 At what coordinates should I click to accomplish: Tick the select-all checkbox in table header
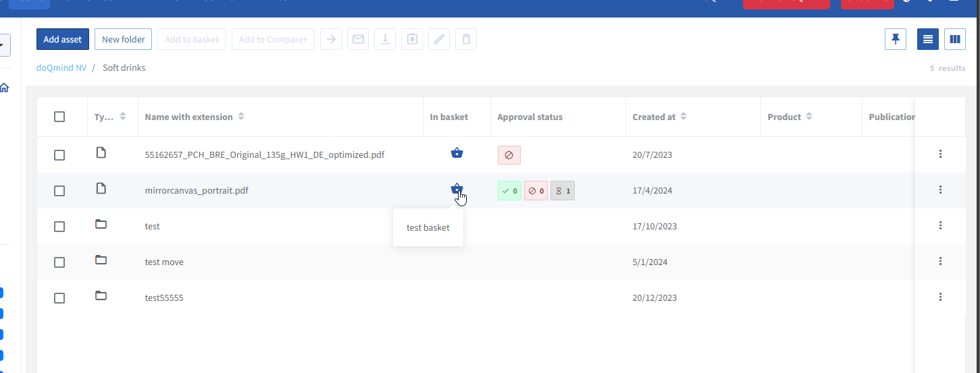click(x=59, y=117)
